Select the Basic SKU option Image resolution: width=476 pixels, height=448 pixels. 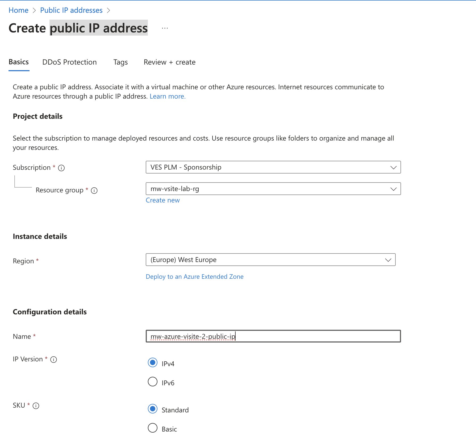[x=153, y=428]
